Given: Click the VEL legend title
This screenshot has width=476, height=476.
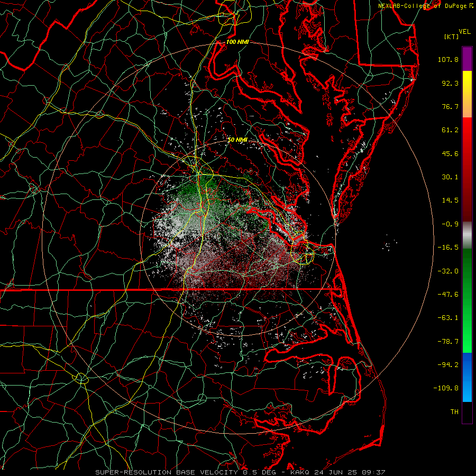Looking at the screenshot, I should tap(464, 32).
